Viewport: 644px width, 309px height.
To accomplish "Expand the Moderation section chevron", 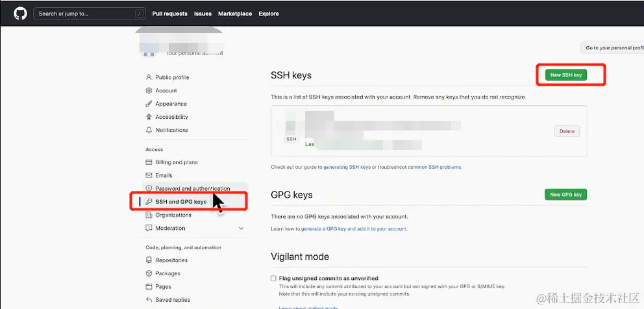I will point(241,228).
